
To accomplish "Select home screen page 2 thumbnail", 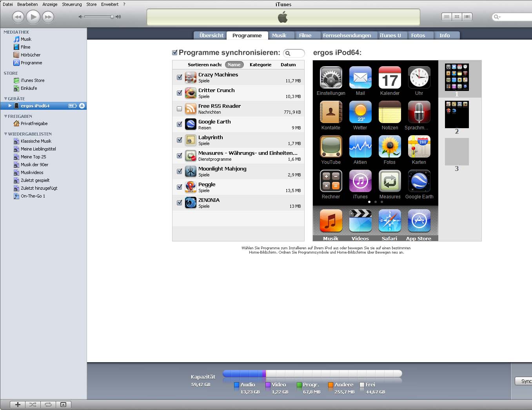I will (x=457, y=114).
